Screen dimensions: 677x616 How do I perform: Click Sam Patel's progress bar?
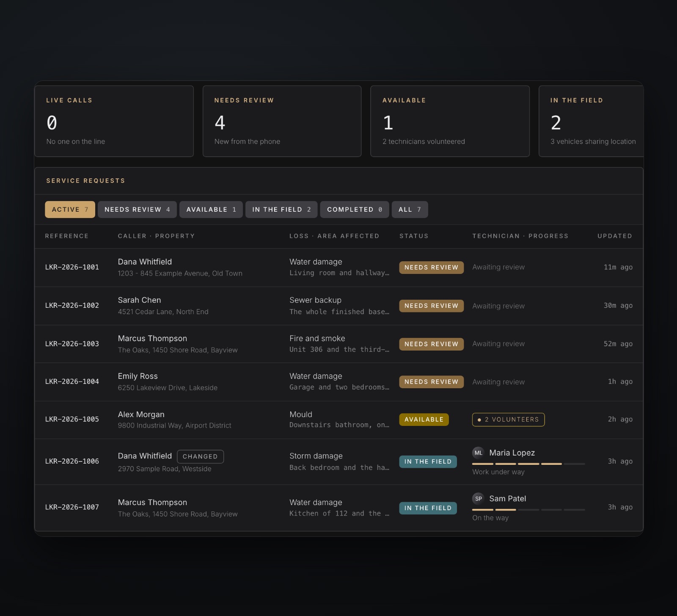tap(528, 510)
